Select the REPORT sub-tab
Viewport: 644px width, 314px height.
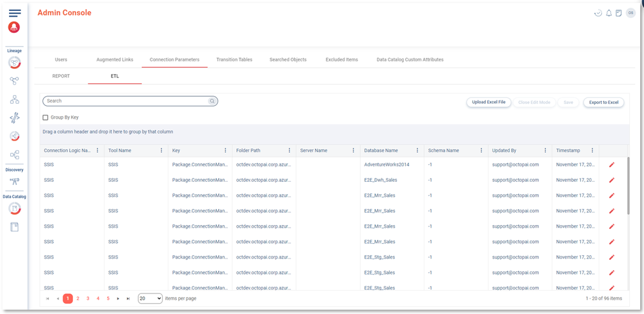tap(61, 76)
